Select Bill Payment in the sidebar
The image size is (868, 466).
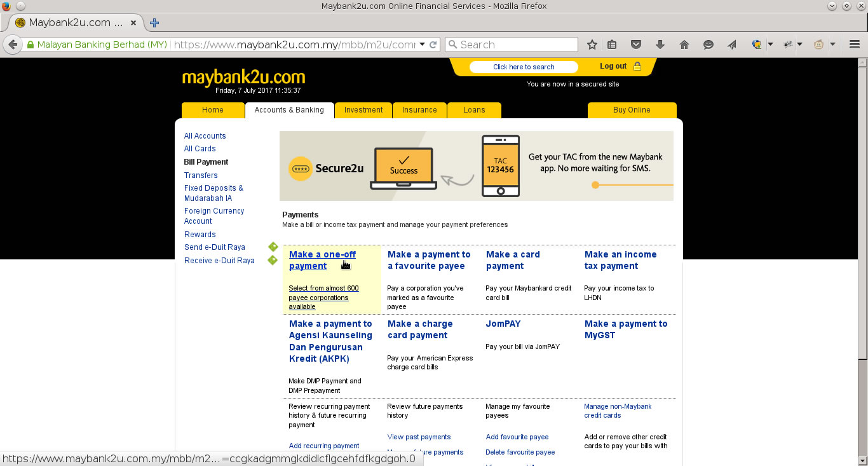tap(206, 162)
